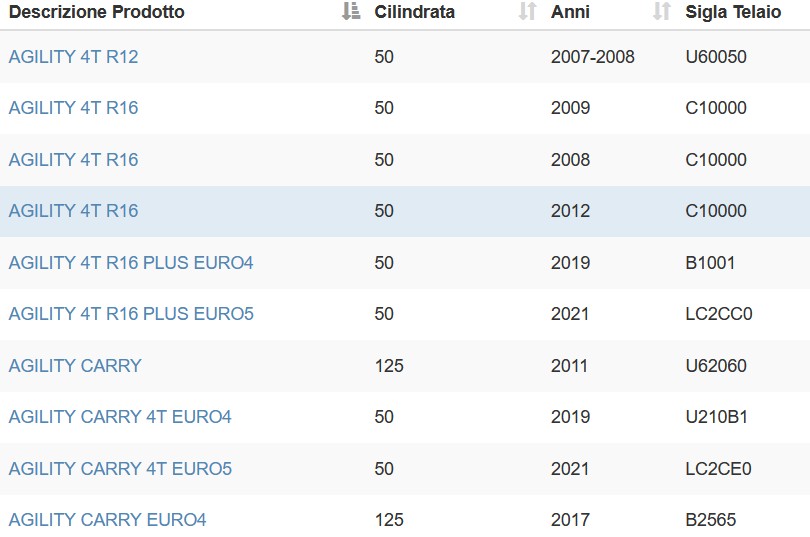Open AGILITY CARRY EURO4 link
Screen dimensions: 810x537
pyautogui.click(x=107, y=520)
